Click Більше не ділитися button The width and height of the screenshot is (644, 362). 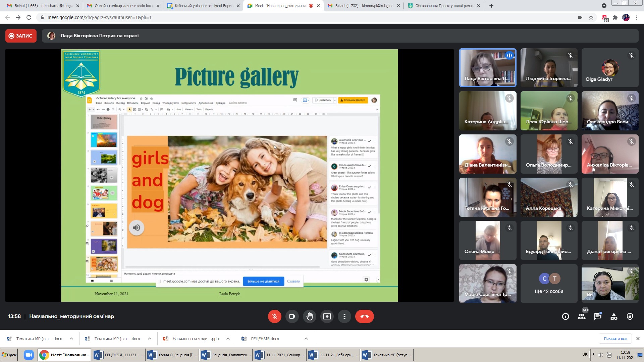(x=263, y=281)
